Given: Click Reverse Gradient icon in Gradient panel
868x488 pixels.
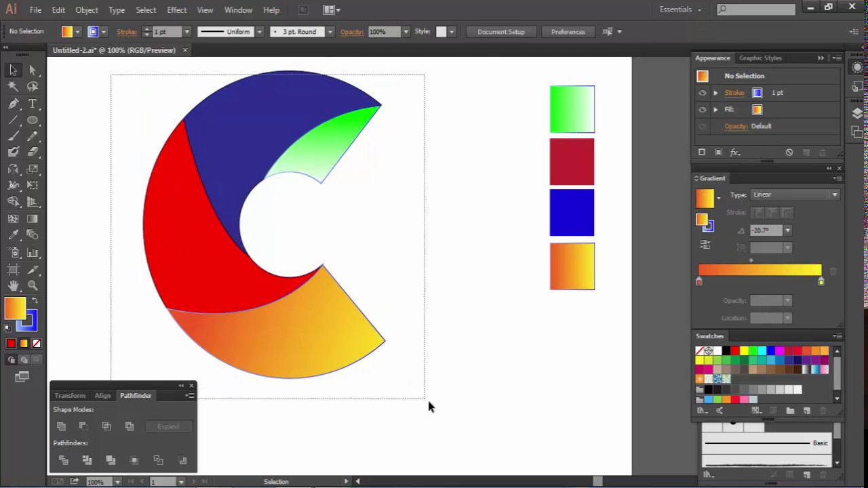Looking at the screenshot, I should coord(705,244).
